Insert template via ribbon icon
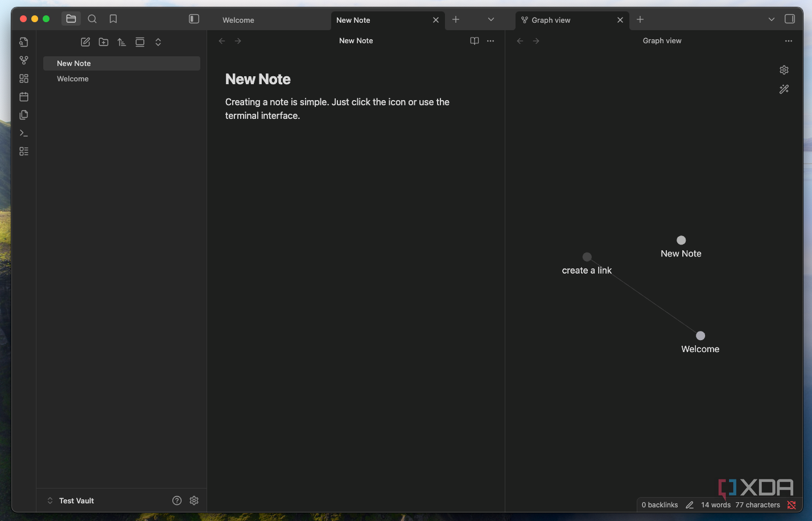 coord(24,115)
